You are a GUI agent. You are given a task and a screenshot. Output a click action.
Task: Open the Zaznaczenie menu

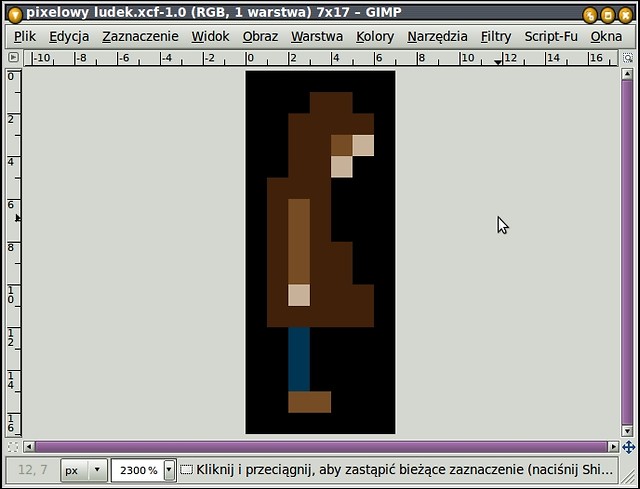[140, 36]
